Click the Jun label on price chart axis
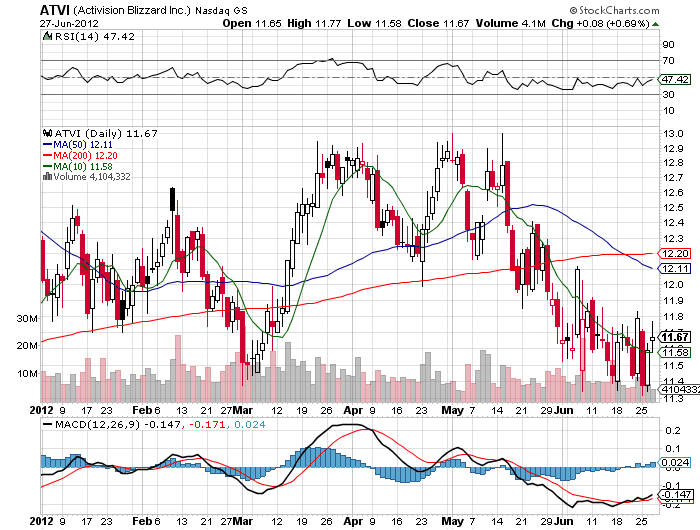 tap(563, 410)
